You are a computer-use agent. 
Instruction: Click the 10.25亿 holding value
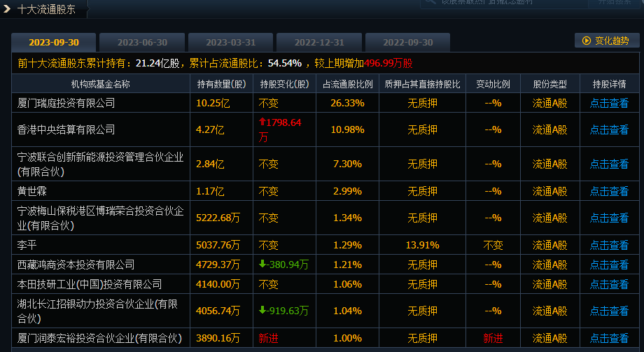pos(213,103)
